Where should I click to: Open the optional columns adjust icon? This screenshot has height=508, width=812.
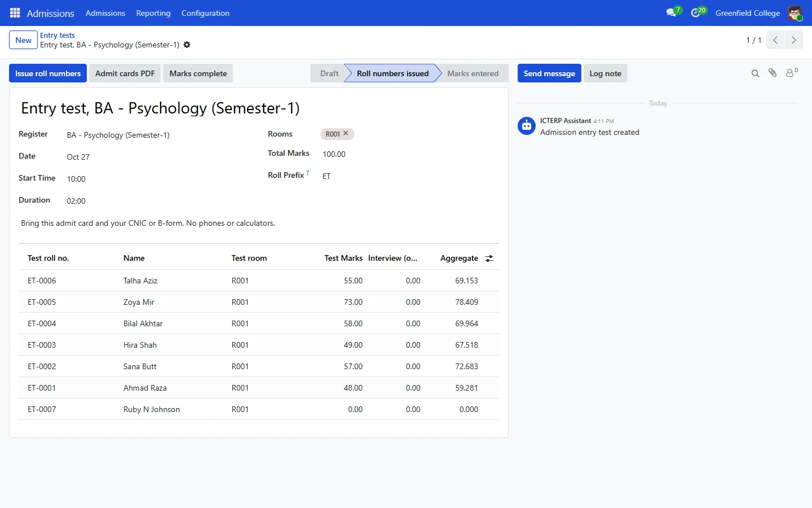pos(489,259)
